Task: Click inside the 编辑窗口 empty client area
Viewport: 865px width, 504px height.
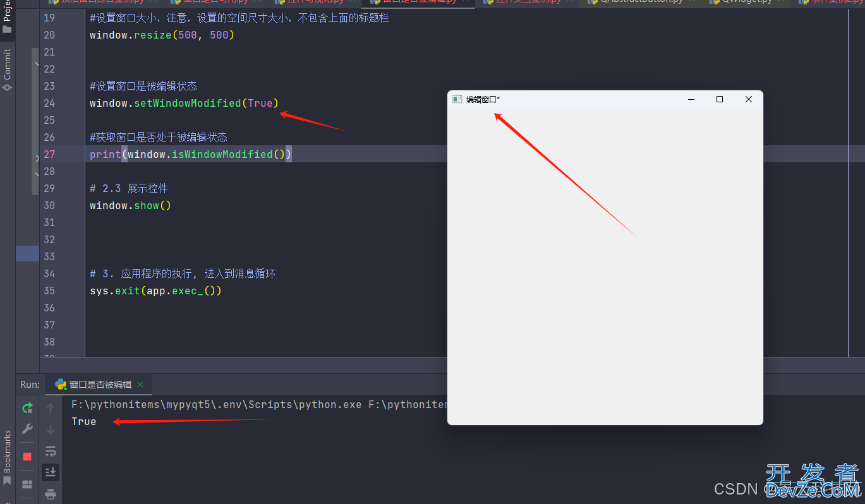Action: (605, 267)
